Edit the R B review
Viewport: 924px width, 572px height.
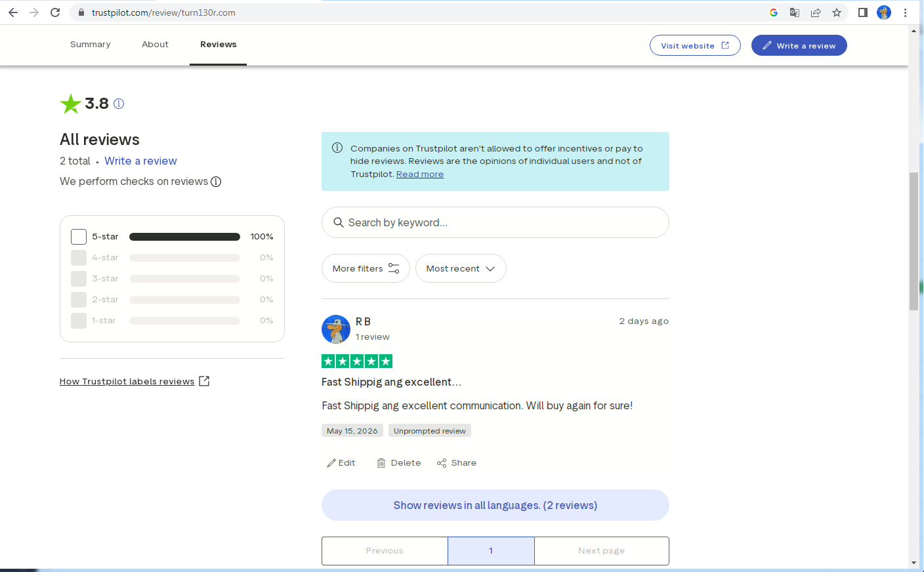pos(341,463)
